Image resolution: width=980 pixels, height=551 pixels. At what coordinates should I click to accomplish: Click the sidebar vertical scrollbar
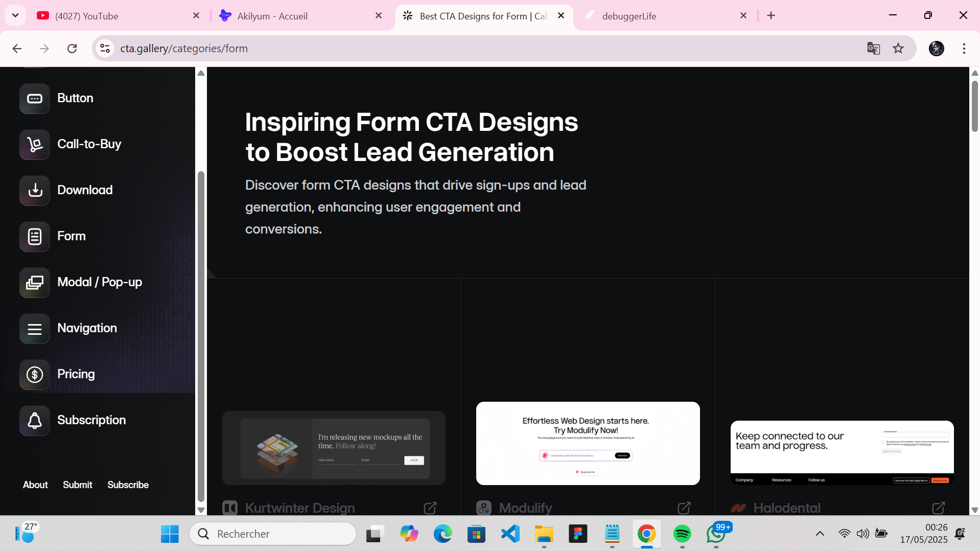(x=201, y=336)
